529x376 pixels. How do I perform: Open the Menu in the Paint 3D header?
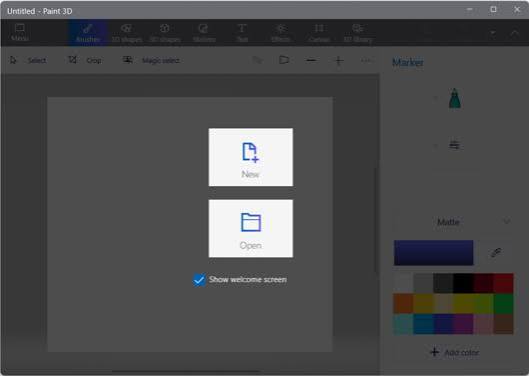[x=20, y=32]
